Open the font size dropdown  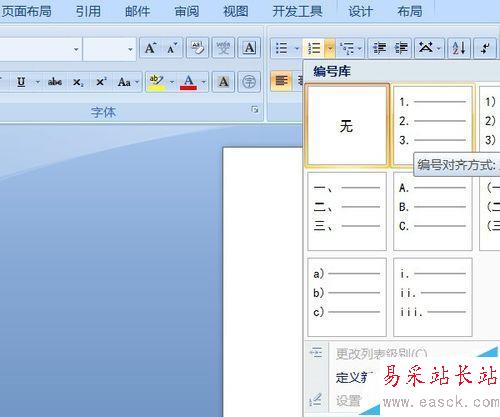[x=130, y=49]
